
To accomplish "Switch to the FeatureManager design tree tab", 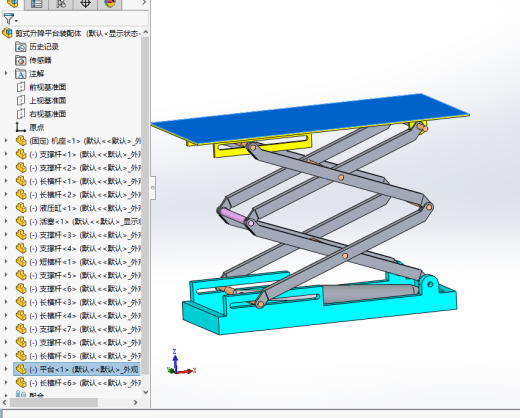I will (x=13, y=4).
